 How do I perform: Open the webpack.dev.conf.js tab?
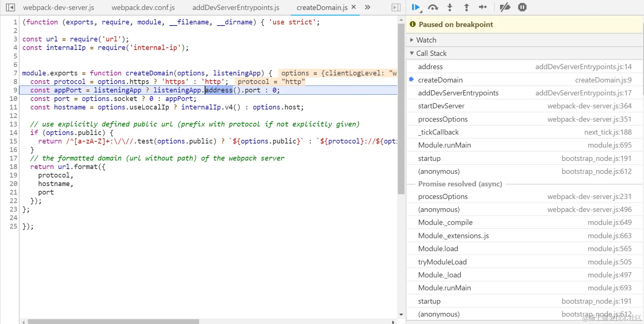coord(143,7)
